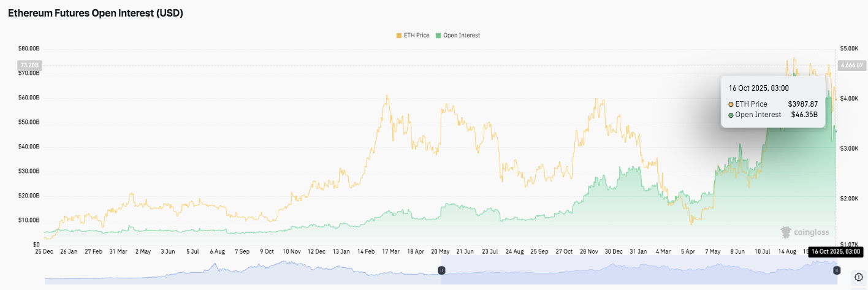Click the 28 Nov date on x-axis
This screenshot has height=290, width=868.
coord(590,251)
